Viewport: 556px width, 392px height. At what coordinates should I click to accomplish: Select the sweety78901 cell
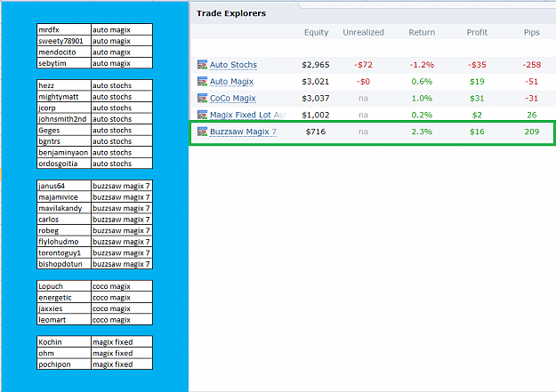pos(64,41)
